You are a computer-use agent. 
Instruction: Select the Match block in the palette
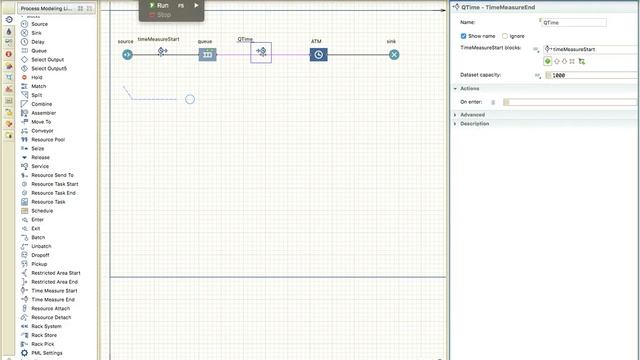pos(33,87)
